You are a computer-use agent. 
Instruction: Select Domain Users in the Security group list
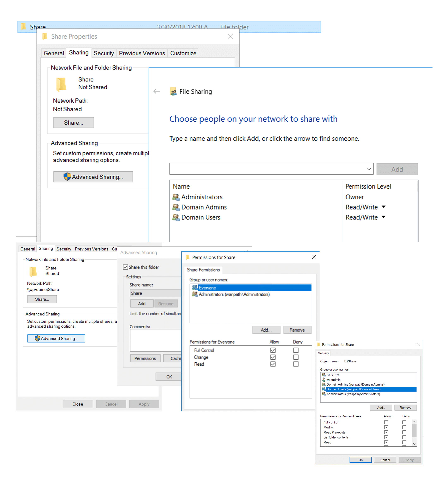[353, 389]
